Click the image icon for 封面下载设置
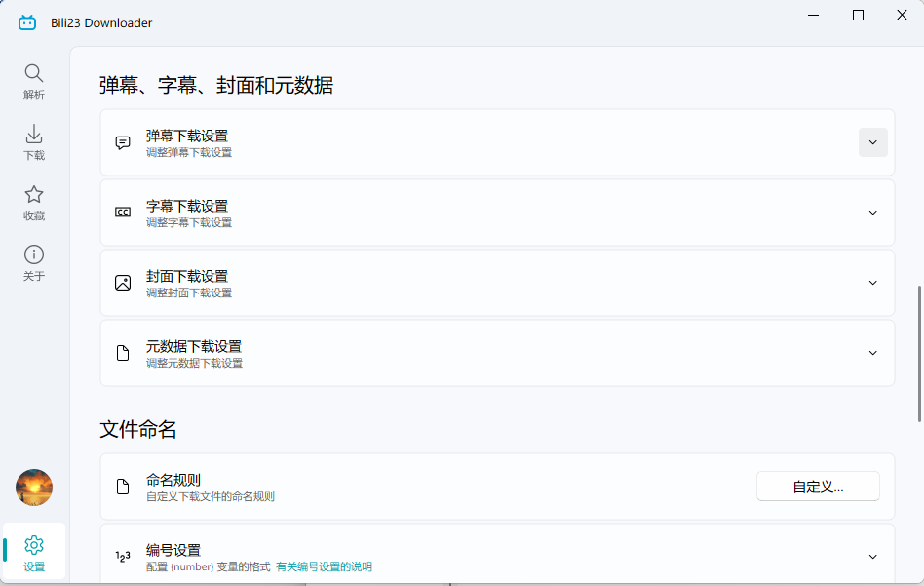 (x=123, y=283)
